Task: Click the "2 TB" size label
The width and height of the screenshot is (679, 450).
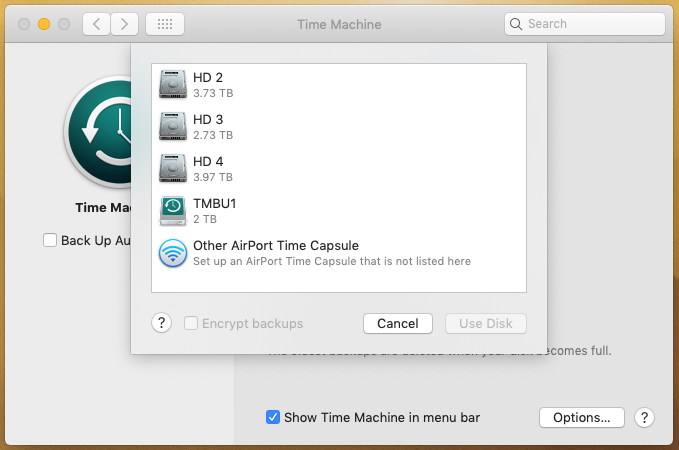Action: (x=205, y=219)
